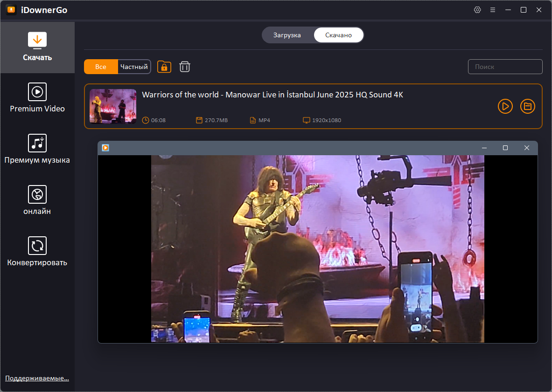
Task: Click the video title Warriors of the world
Action: tap(273, 95)
